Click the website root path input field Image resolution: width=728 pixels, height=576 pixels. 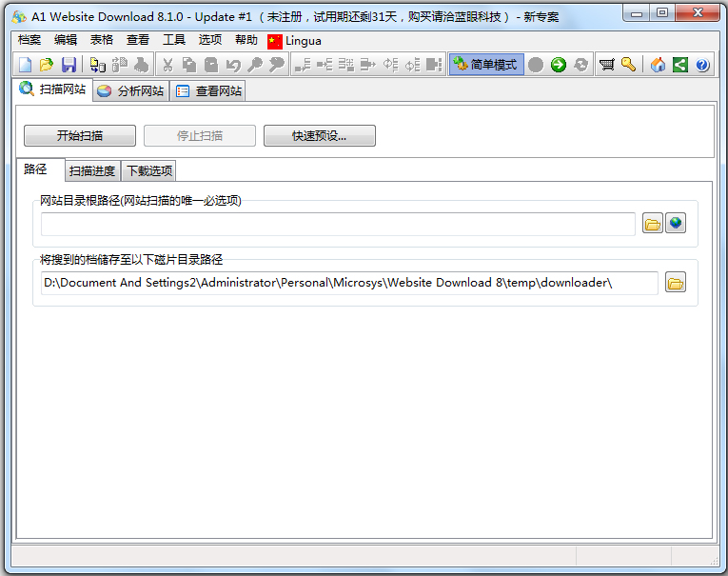click(x=338, y=224)
